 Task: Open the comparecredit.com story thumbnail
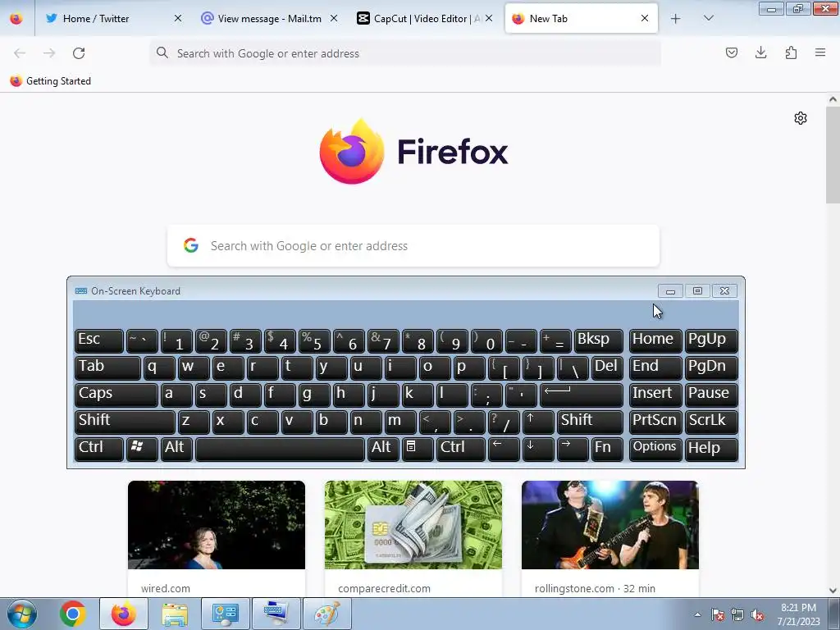pyautogui.click(x=413, y=525)
